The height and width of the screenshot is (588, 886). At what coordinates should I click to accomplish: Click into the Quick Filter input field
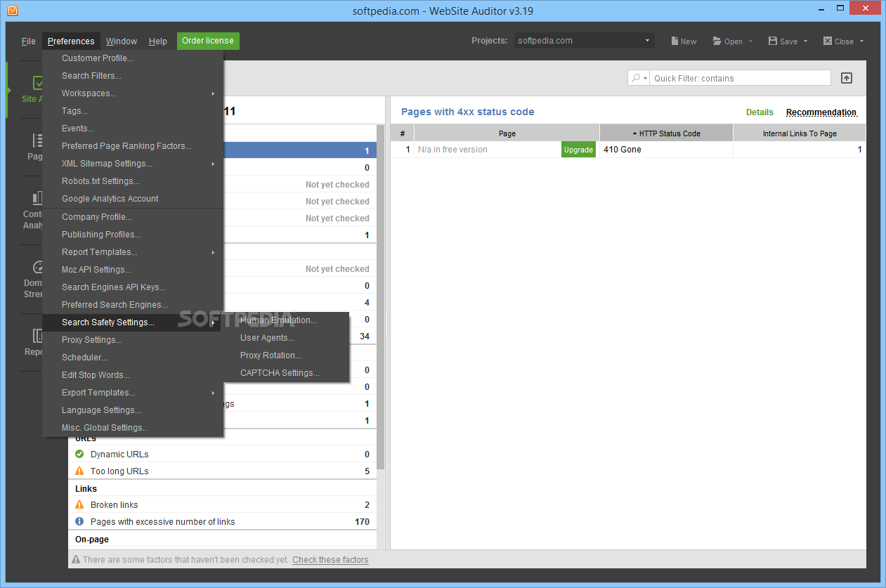click(740, 78)
